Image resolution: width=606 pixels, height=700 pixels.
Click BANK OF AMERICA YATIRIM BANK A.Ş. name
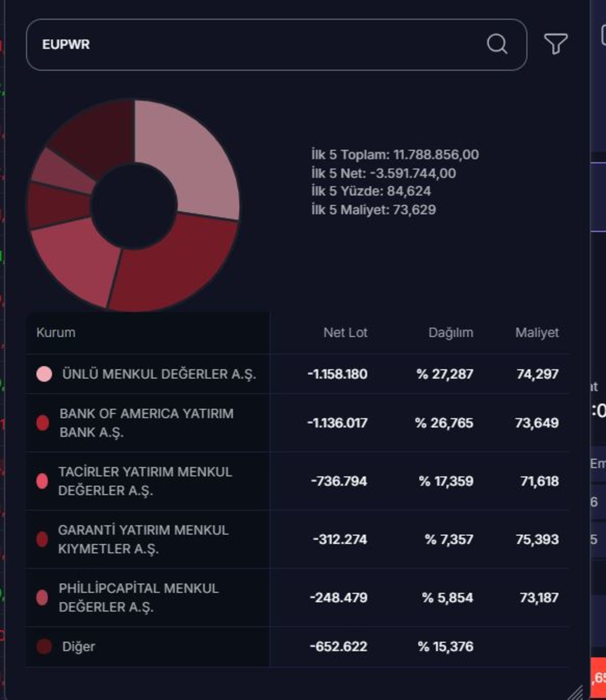(x=146, y=423)
